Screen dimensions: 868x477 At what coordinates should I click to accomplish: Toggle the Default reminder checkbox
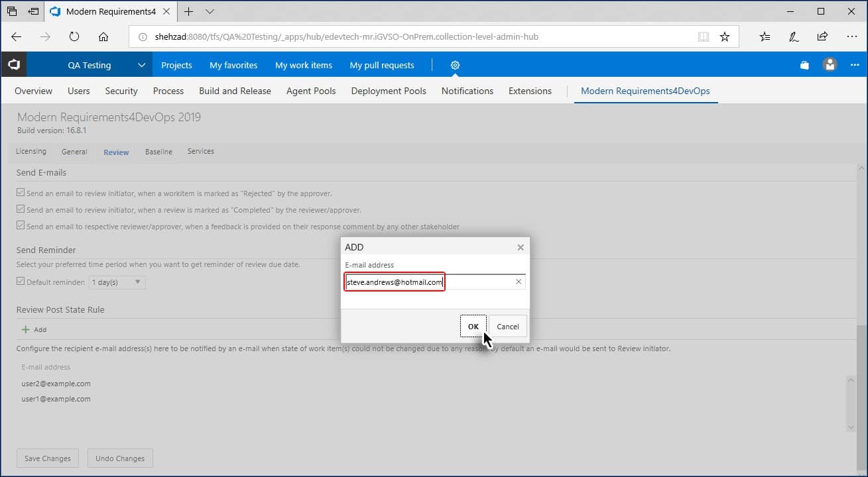[x=21, y=282]
